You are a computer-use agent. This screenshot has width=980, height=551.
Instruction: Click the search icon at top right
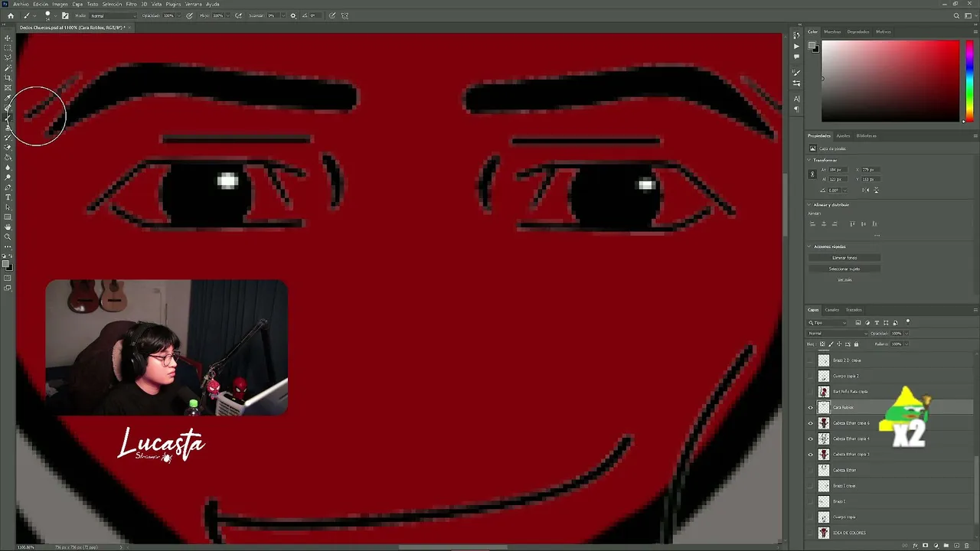click(x=956, y=15)
